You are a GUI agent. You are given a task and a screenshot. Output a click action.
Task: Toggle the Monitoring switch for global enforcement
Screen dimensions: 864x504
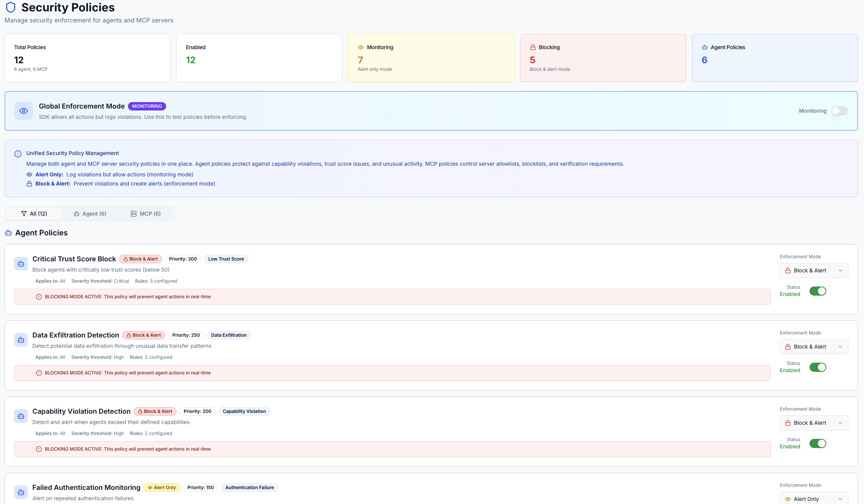pos(839,111)
